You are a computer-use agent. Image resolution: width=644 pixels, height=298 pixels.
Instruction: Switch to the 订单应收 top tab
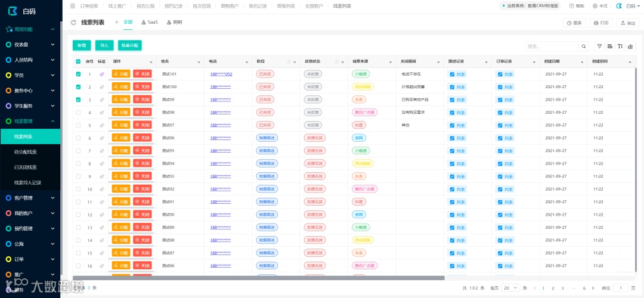[89, 6]
